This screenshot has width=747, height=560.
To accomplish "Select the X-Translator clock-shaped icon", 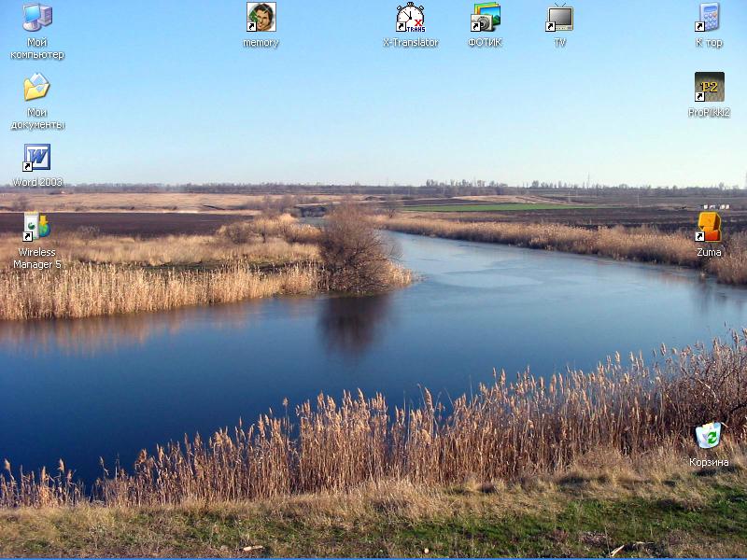I will [x=410, y=17].
